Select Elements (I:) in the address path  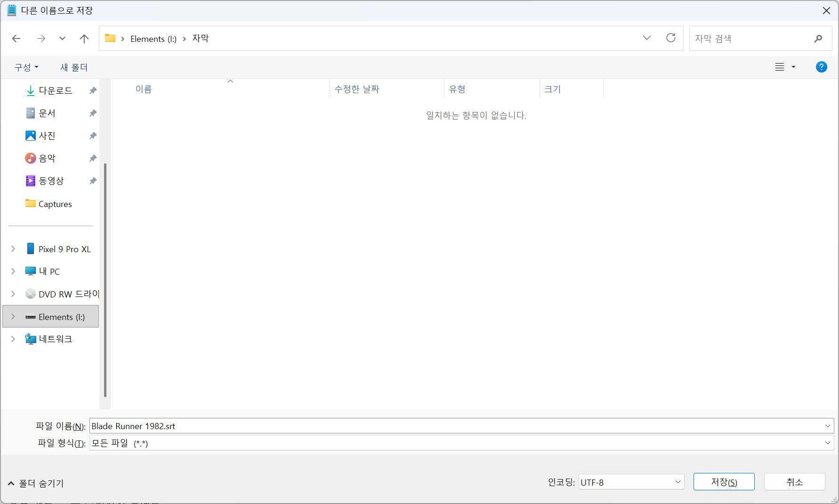click(x=153, y=39)
